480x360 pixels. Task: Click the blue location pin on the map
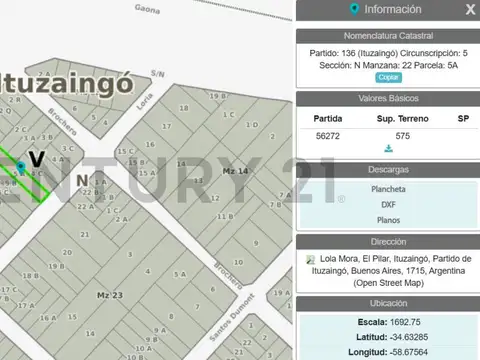pos(21,167)
